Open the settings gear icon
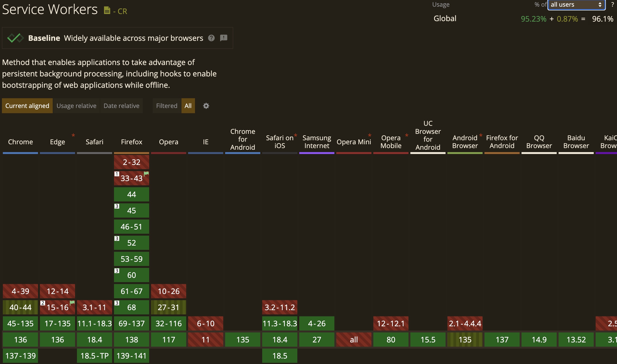 (206, 106)
